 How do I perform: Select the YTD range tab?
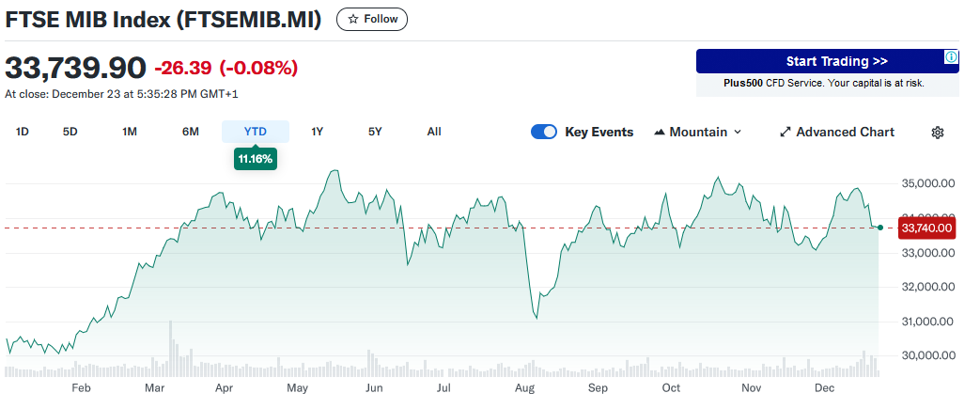click(x=256, y=132)
